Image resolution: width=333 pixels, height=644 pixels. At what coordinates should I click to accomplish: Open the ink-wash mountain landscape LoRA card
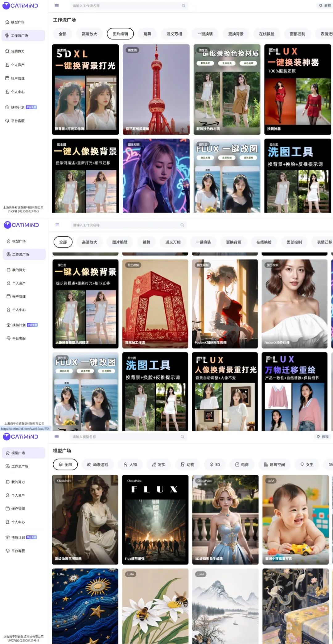[225, 606]
